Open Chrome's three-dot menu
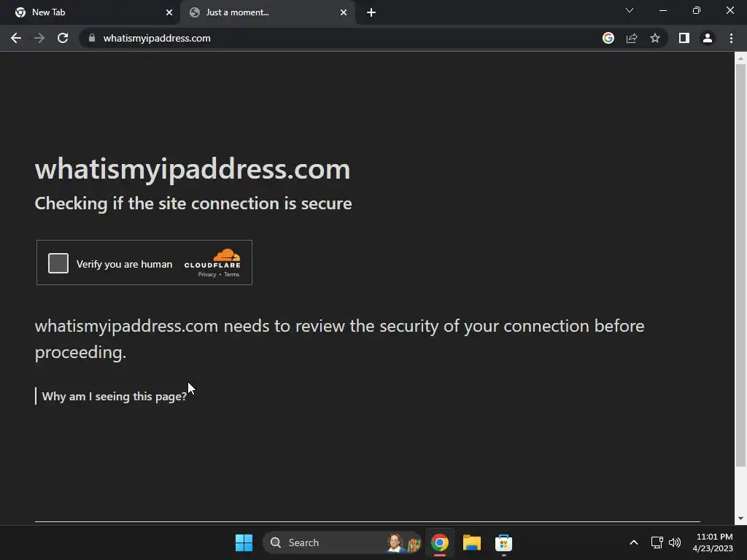This screenshot has width=747, height=560. 731,38
